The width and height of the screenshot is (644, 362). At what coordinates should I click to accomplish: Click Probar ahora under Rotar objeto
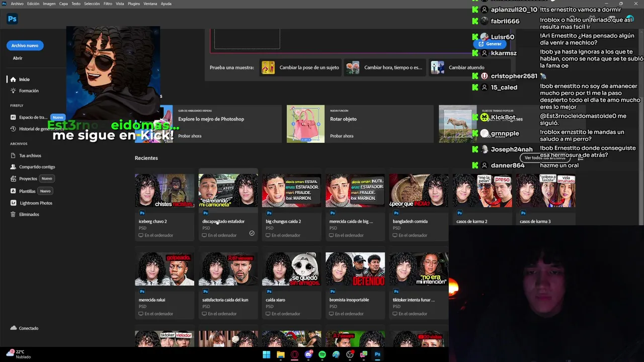[342, 136]
